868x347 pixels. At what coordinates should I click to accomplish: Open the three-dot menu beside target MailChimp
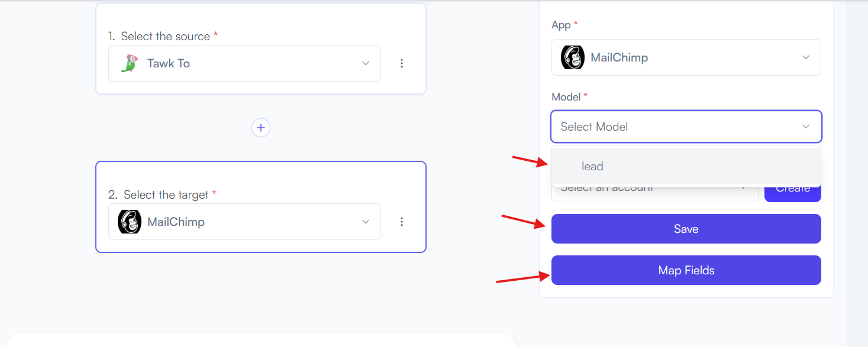click(402, 222)
